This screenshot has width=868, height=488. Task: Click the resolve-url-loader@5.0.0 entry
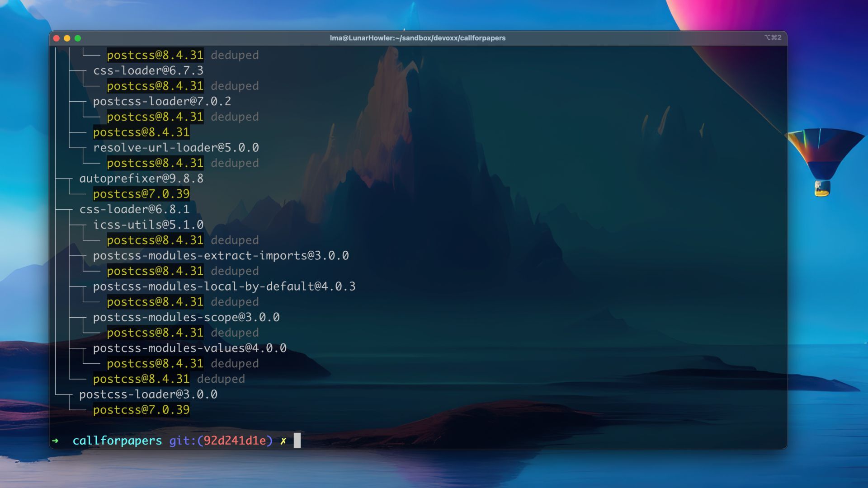[176, 148]
